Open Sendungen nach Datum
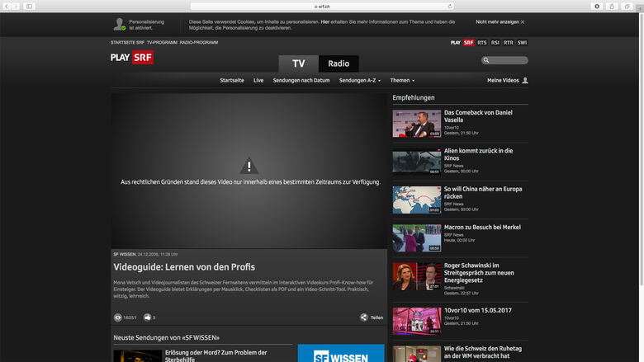The image size is (644, 362). click(301, 80)
